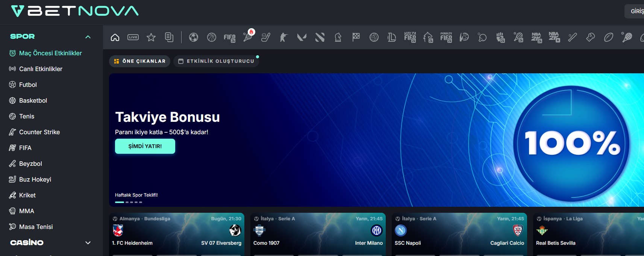Image resolution: width=644 pixels, height=256 pixels.
Task: Go to Canlı Etkinlikler in sidebar
Action: pos(41,69)
